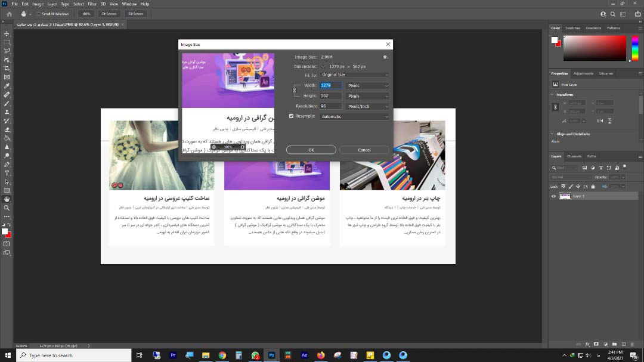Viewport: 644px width, 362px height.
Task: Toggle lock all padlock in Layers panel
Action: (593, 187)
